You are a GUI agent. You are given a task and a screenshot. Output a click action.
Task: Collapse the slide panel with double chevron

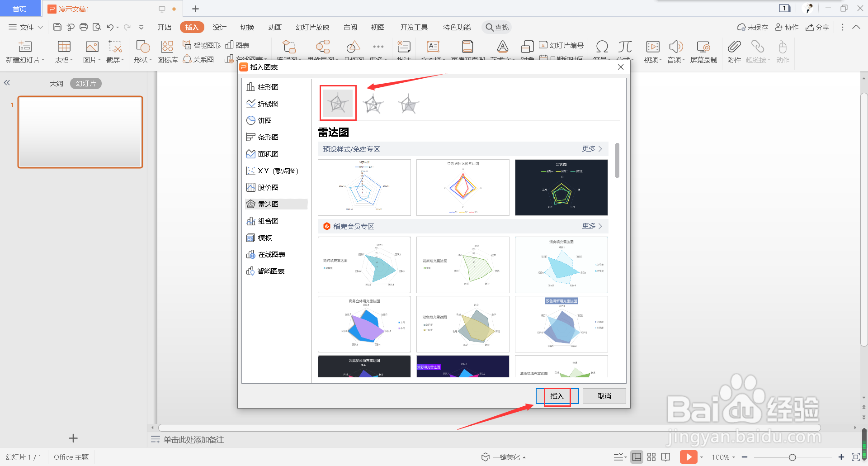(x=7, y=83)
